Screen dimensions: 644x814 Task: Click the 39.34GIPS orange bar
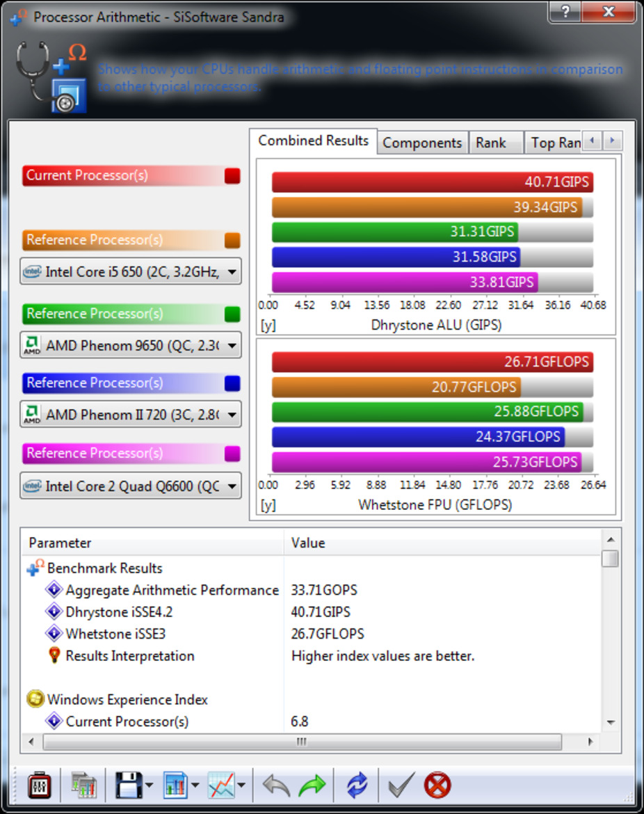(426, 207)
